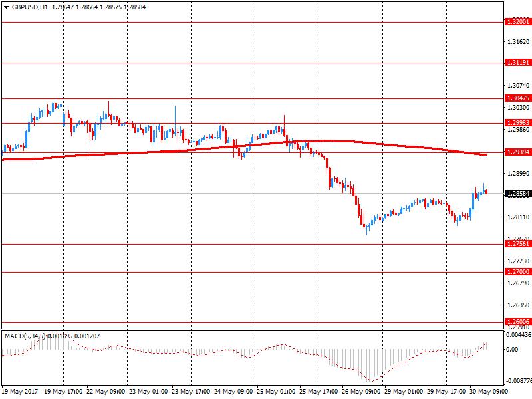This screenshot has width=532, height=399.
Task: Click the 25 May 17:00 time label
Action: [319, 392]
